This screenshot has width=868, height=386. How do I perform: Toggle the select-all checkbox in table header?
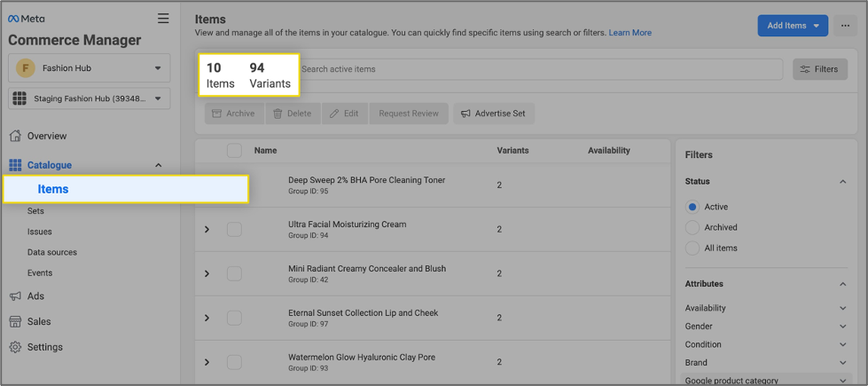pyautogui.click(x=234, y=151)
